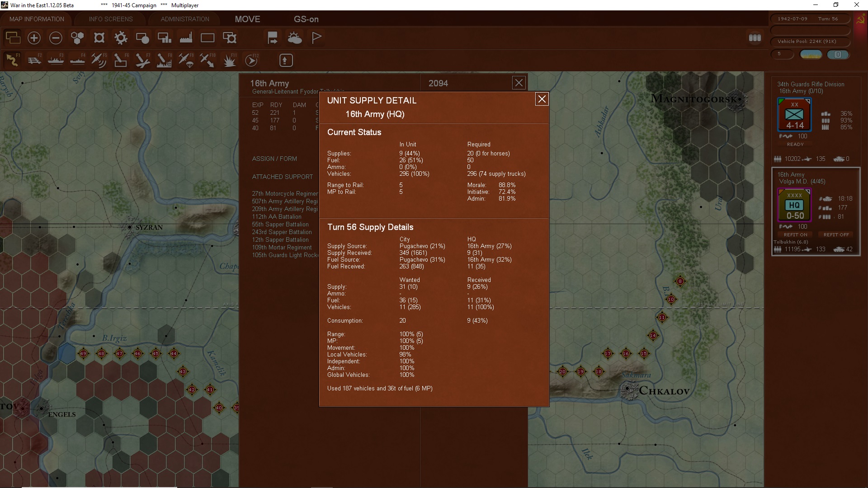Image resolution: width=868 pixels, height=488 pixels.
Task: Toggle the hex grid display icon
Action: pos(77,38)
